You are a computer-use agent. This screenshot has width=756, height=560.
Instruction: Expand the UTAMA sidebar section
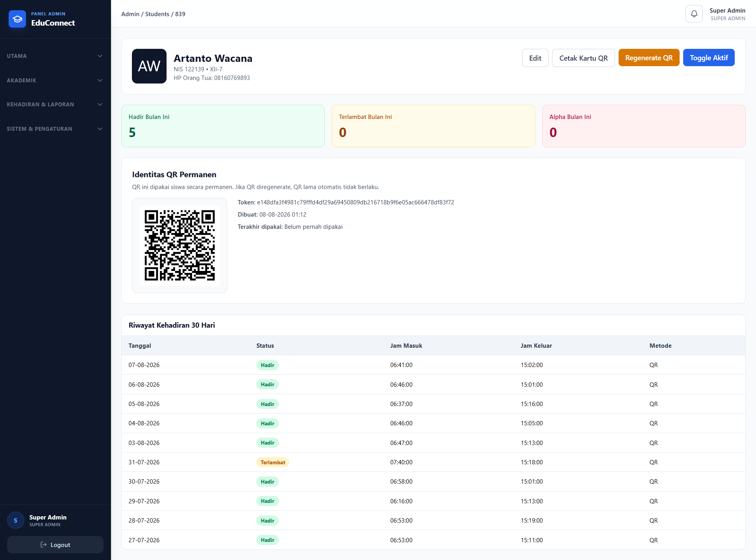coord(55,56)
